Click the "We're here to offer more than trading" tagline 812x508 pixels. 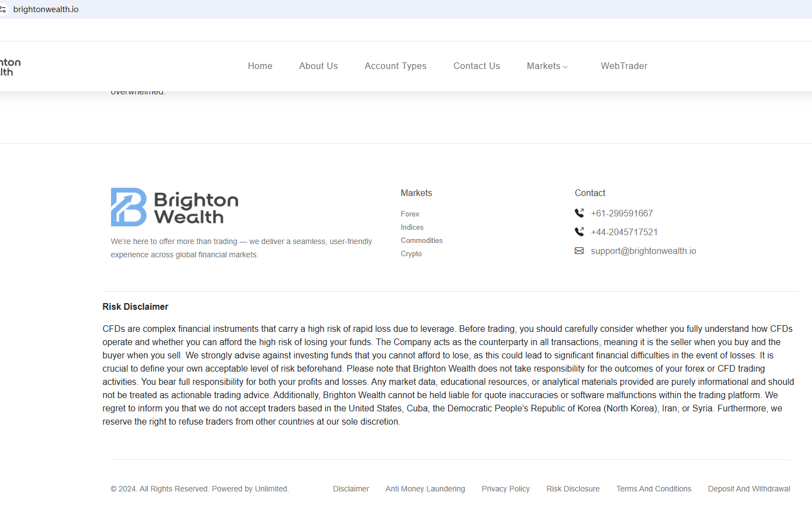pyautogui.click(x=241, y=248)
